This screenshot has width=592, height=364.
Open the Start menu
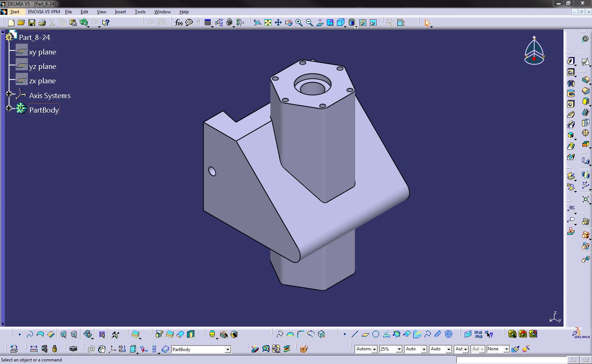tap(14, 12)
